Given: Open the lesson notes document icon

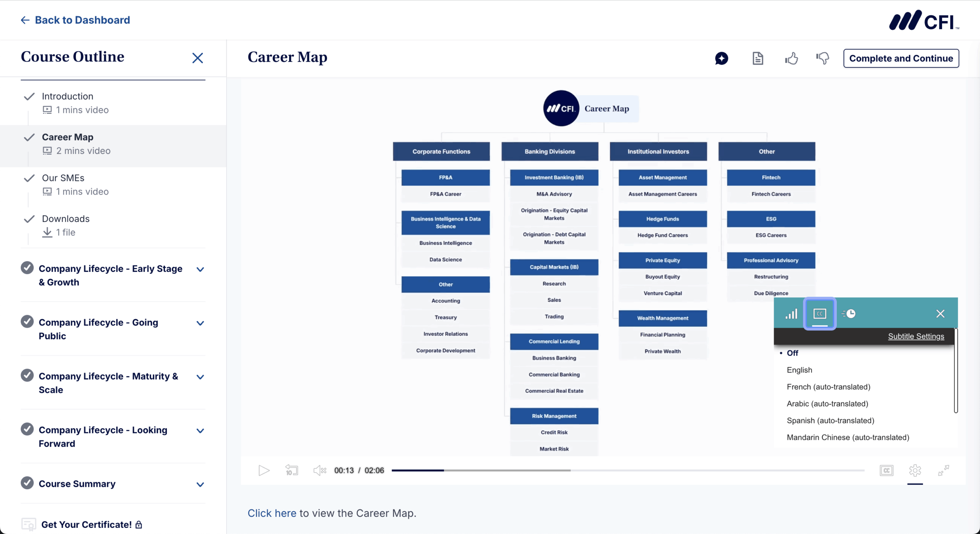Looking at the screenshot, I should pyautogui.click(x=758, y=59).
